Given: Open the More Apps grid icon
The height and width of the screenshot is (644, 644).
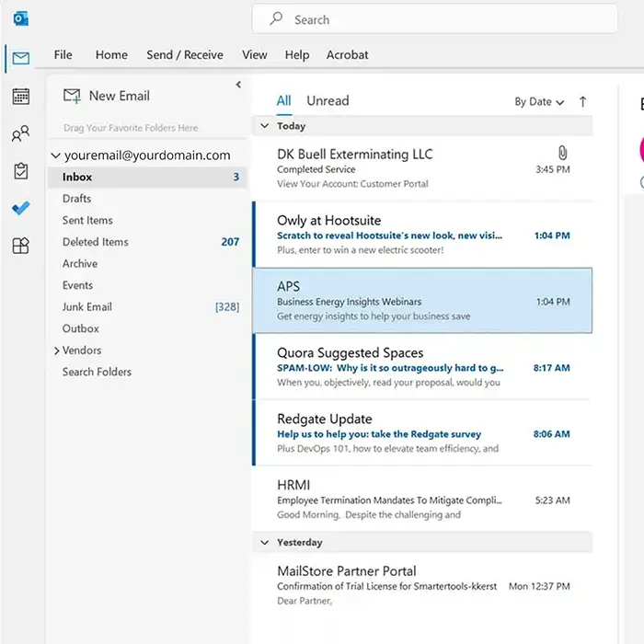Looking at the screenshot, I should tap(20, 246).
